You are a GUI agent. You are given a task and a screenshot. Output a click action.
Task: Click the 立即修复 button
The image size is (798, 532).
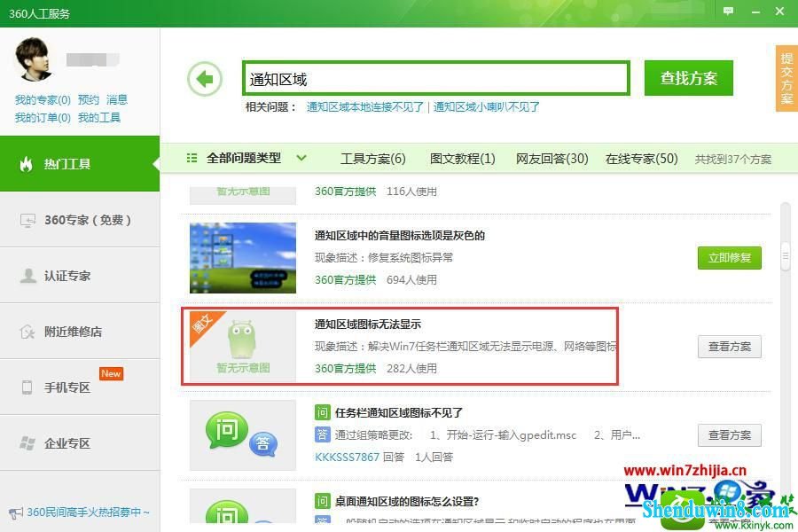pyautogui.click(x=730, y=258)
